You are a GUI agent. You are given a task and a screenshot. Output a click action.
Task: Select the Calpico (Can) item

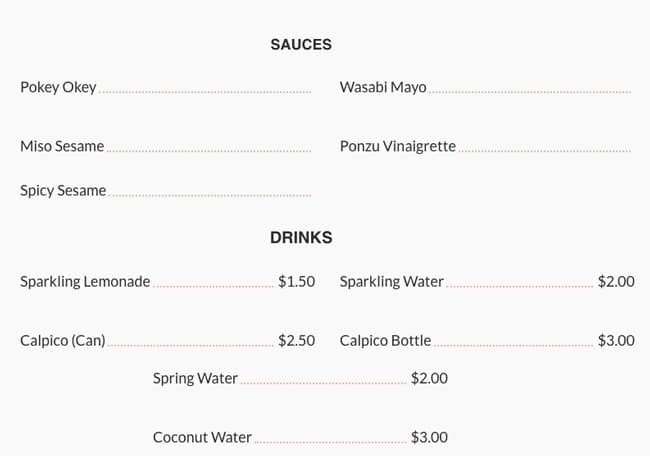(63, 340)
